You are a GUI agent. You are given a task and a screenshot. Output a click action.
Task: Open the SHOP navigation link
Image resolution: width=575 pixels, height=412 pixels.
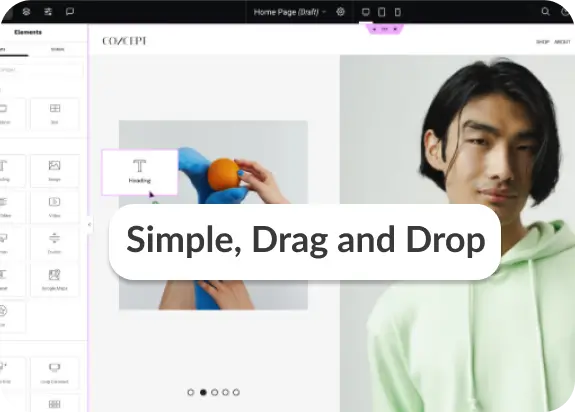[x=543, y=42]
